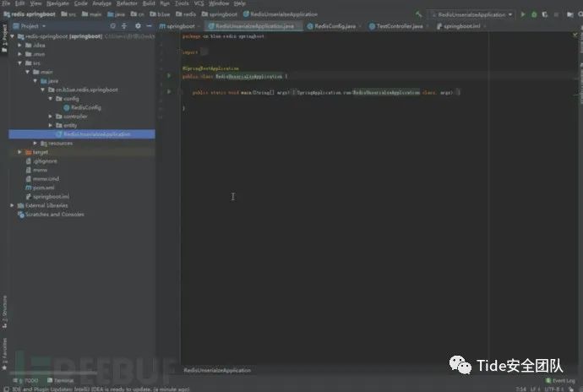Viewport: 583px width, 392px height.
Task: Collapse the src folder
Action: pos(19,63)
